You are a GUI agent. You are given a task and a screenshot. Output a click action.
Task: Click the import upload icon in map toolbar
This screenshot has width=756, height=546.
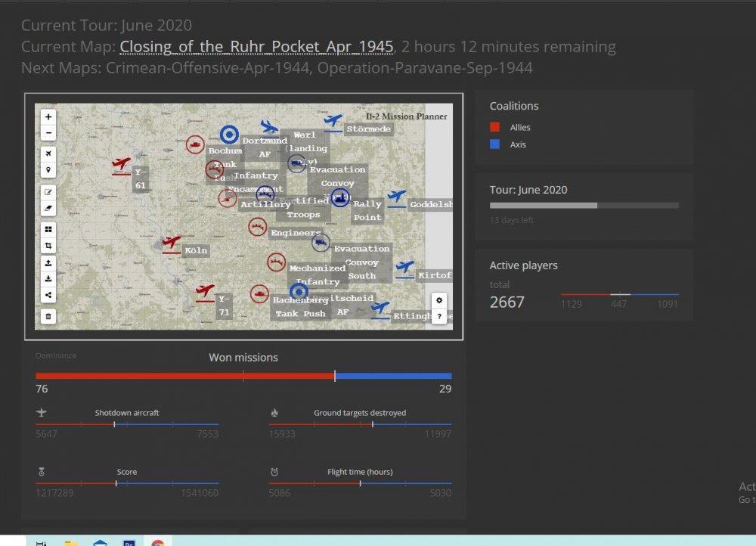click(48, 262)
